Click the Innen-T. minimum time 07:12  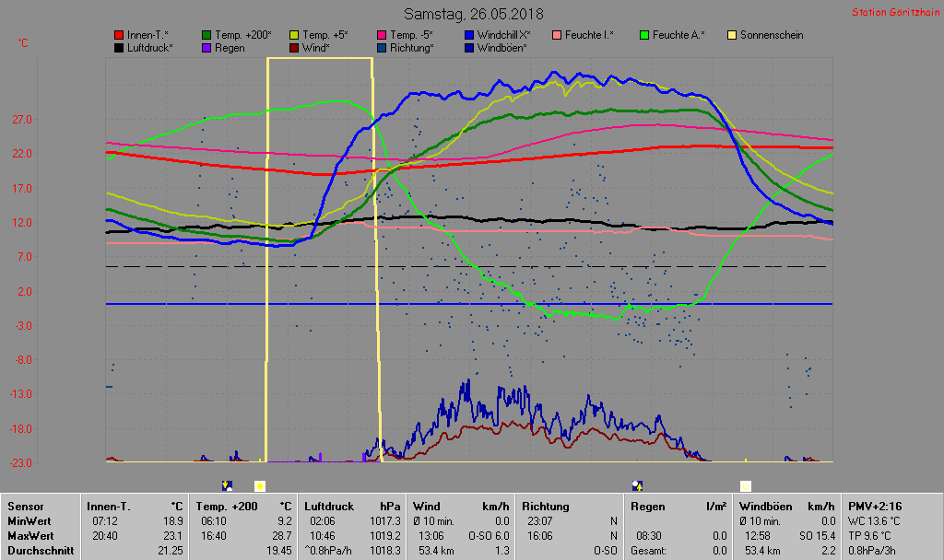coord(105,521)
